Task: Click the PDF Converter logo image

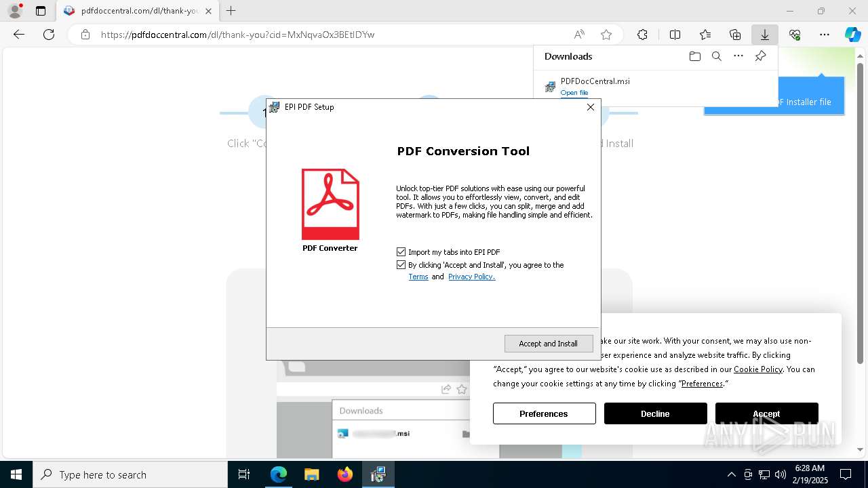Action: click(x=330, y=204)
